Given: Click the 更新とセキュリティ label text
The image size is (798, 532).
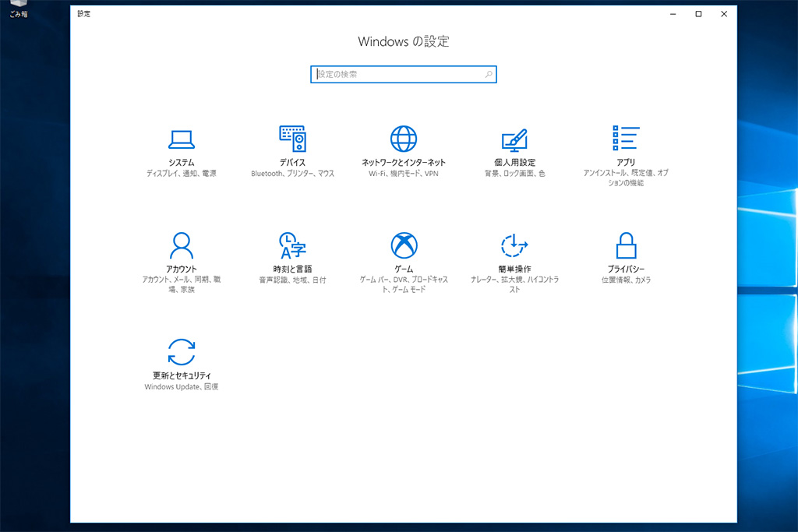Looking at the screenshot, I should click(182, 375).
